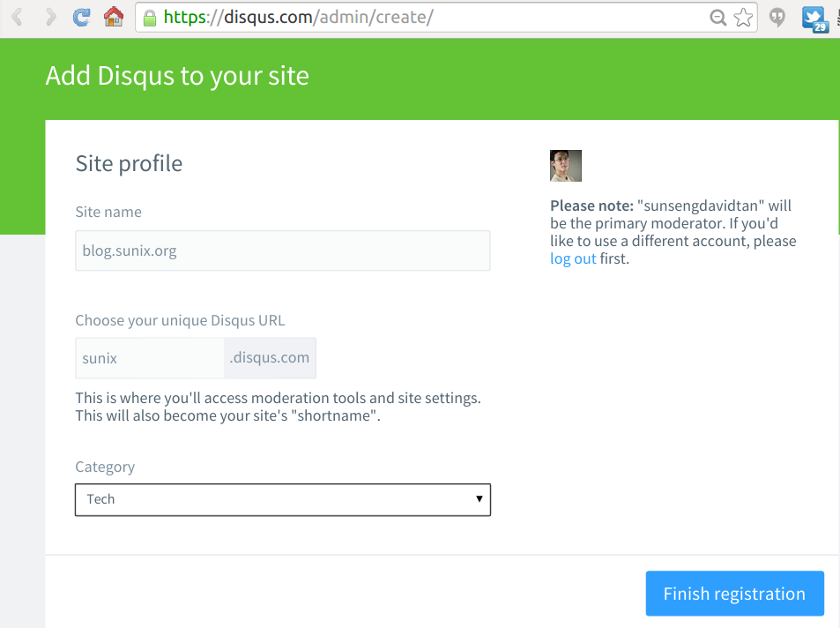Screen dimensions: 840x628
Task: Click the log out link
Action: [573, 258]
